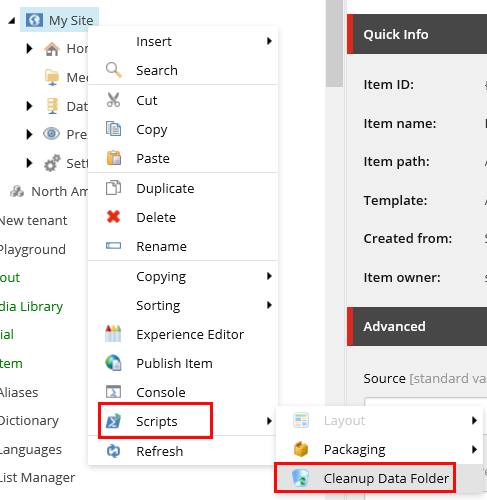Click the red Delete X icon
487x500 pixels.
point(113,217)
